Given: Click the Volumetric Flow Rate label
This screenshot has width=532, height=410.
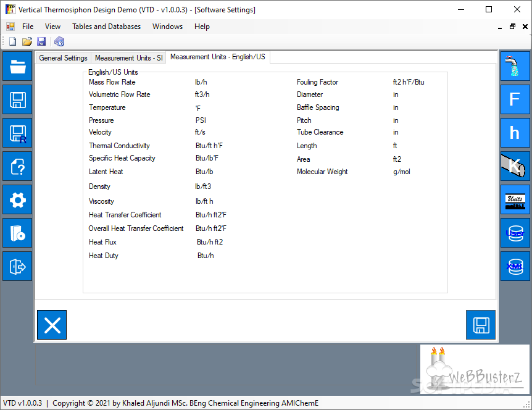Looking at the screenshot, I should [120, 94].
